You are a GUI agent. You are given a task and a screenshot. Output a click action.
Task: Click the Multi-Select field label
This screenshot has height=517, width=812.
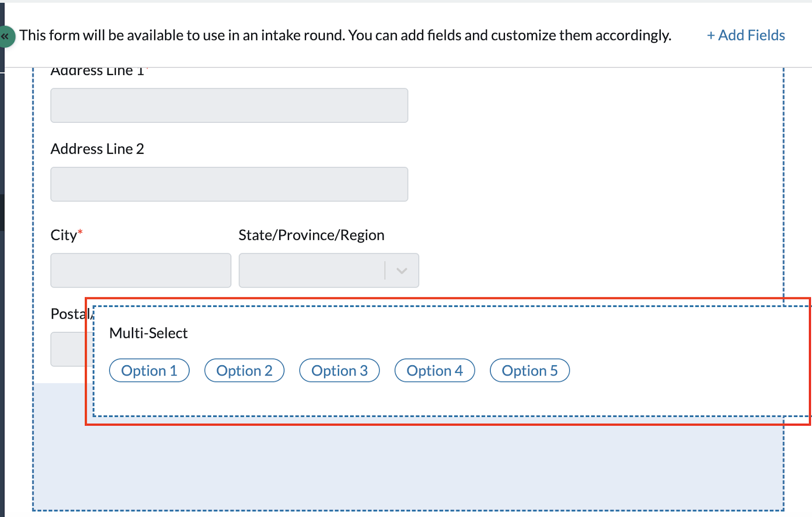pyautogui.click(x=148, y=332)
